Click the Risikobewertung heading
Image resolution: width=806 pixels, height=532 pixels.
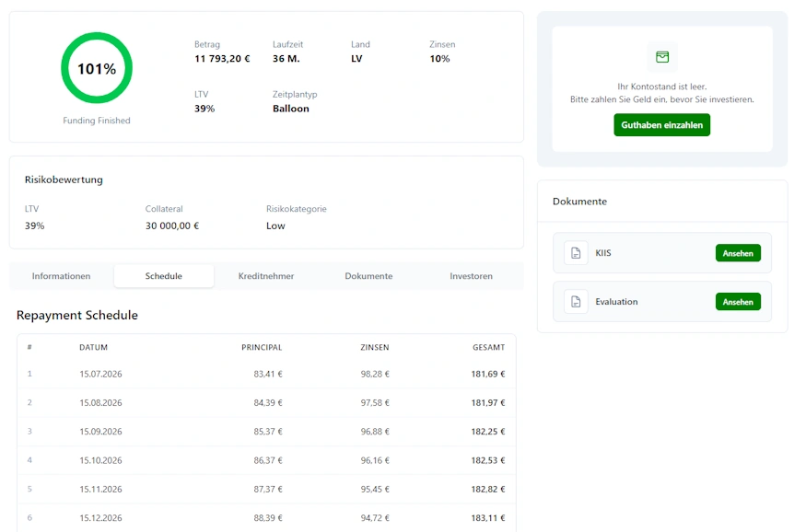[x=64, y=179]
